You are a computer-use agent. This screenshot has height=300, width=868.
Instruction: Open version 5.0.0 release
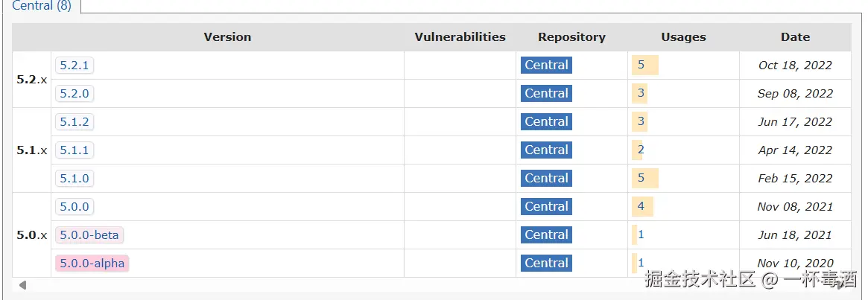75,207
